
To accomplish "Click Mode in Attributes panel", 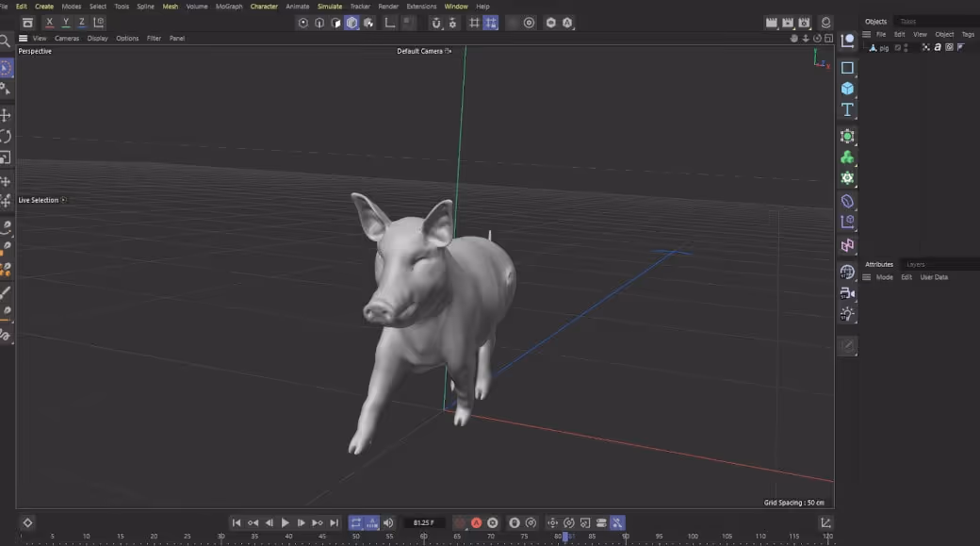I will tap(885, 277).
